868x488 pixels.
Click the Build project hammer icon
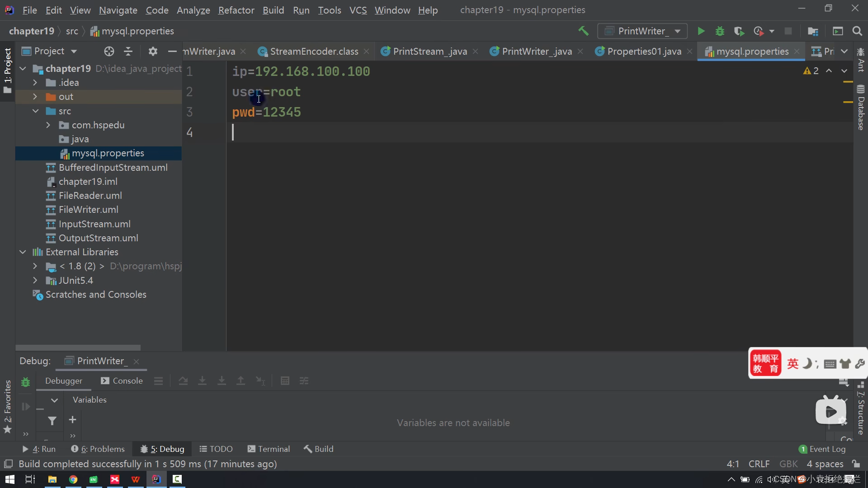click(x=583, y=31)
